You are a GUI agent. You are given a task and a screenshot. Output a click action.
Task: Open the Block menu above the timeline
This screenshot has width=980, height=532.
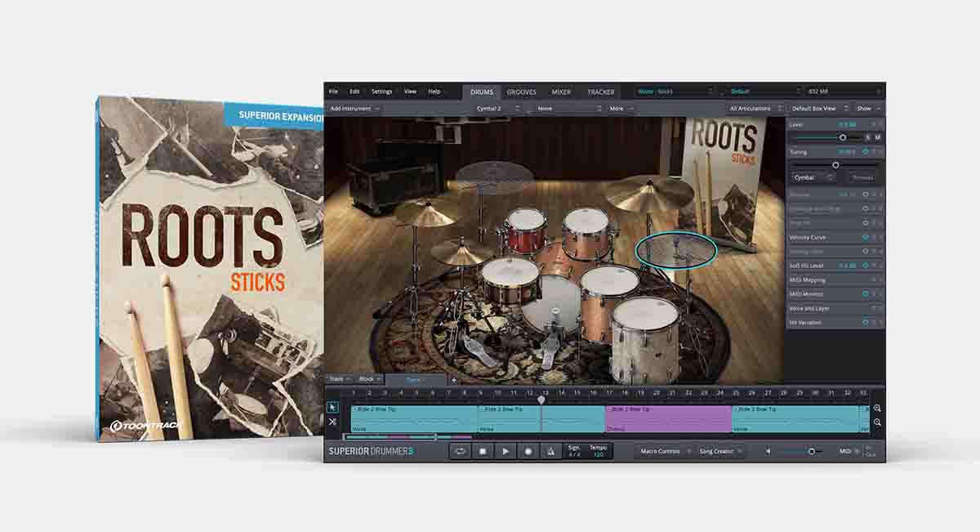(369, 379)
